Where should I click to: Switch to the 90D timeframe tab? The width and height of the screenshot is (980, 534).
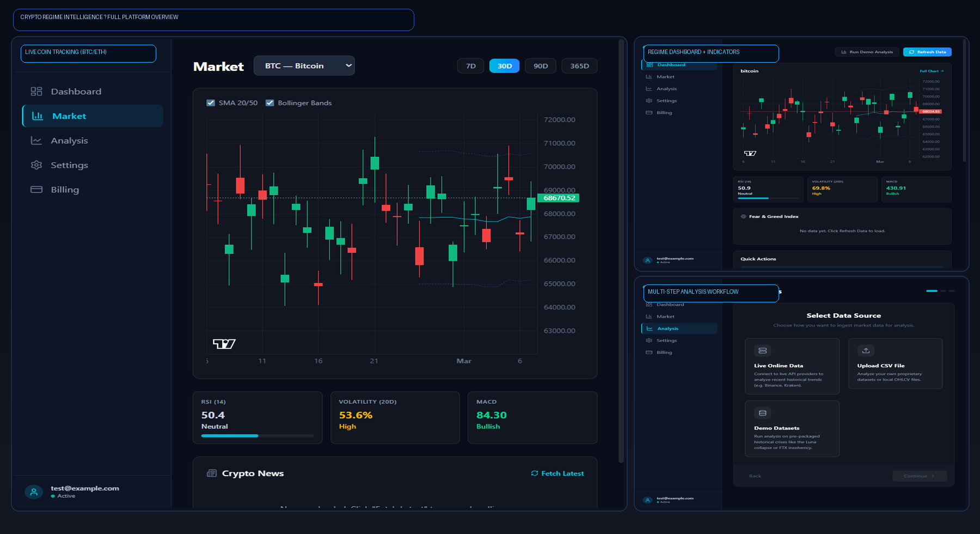[540, 65]
